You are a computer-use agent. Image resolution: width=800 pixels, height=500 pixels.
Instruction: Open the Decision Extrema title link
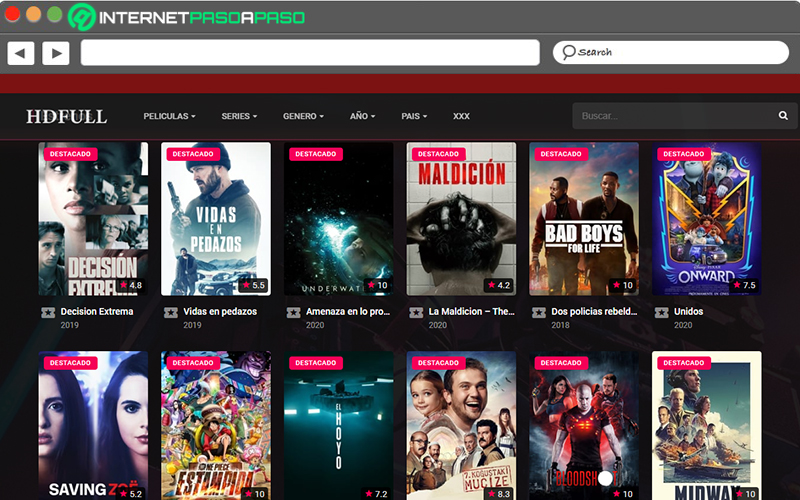tap(97, 312)
